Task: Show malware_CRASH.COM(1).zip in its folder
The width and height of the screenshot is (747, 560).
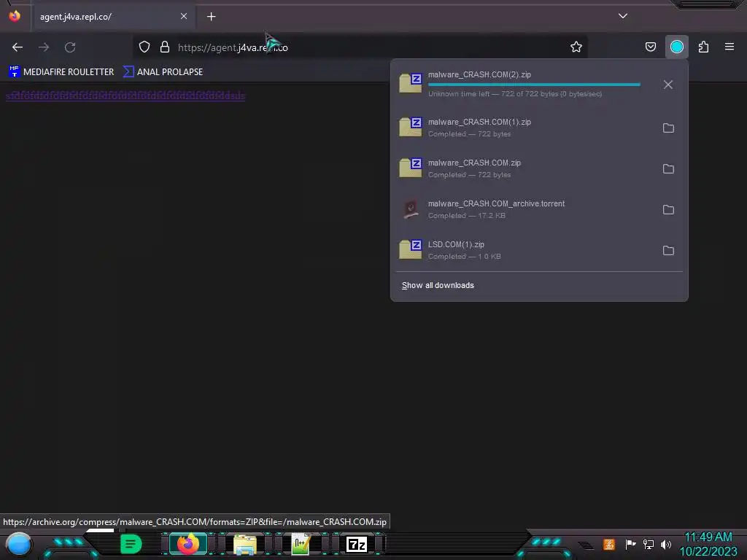Action: click(668, 128)
